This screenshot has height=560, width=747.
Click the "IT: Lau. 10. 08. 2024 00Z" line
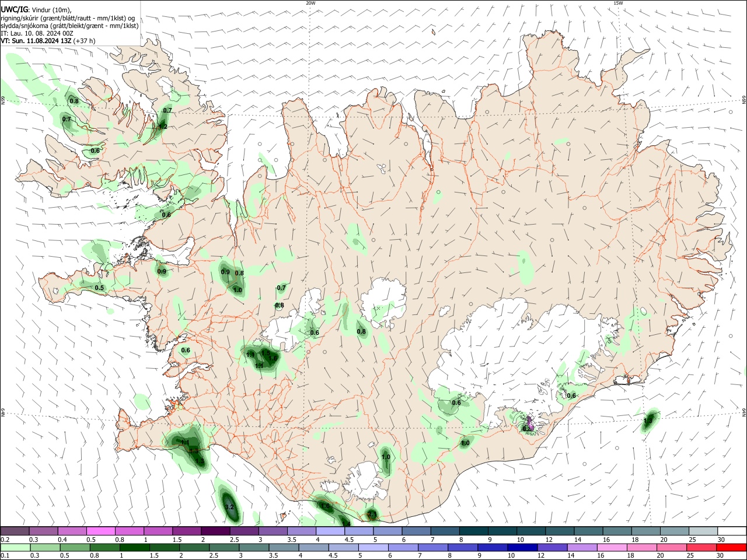[x=37, y=33]
